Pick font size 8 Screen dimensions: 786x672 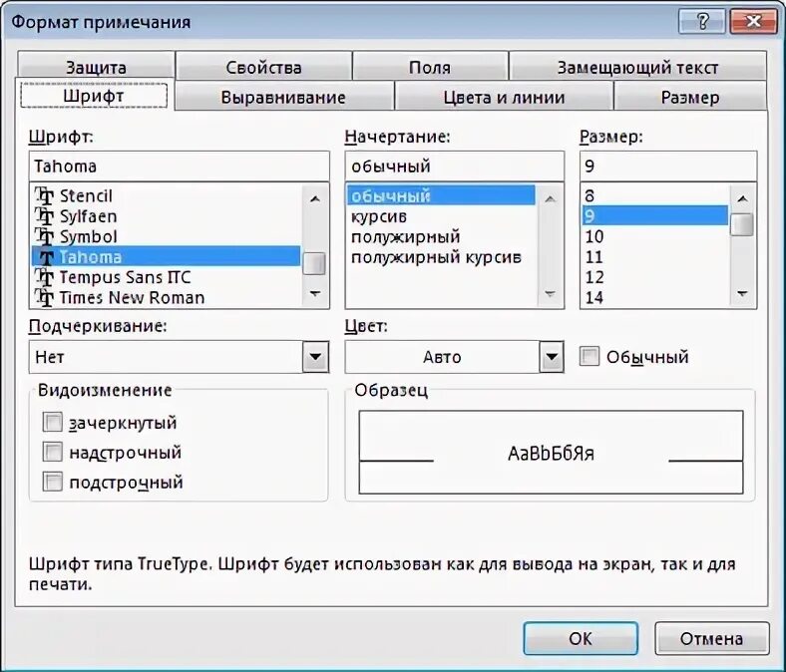point(654,195)
